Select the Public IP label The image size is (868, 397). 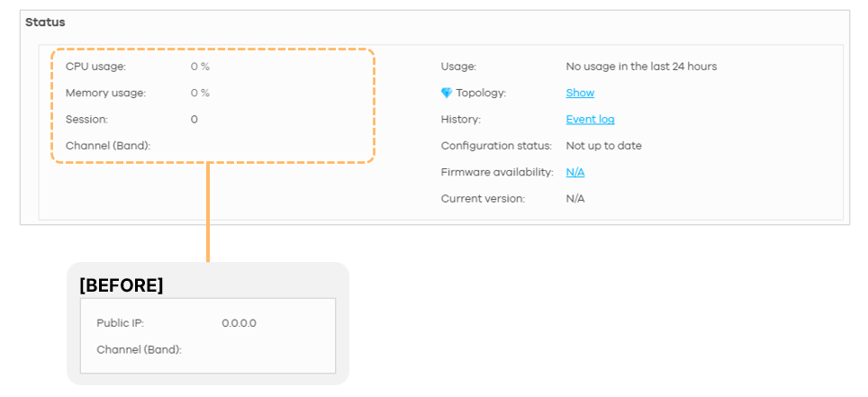tap(120, 323)
